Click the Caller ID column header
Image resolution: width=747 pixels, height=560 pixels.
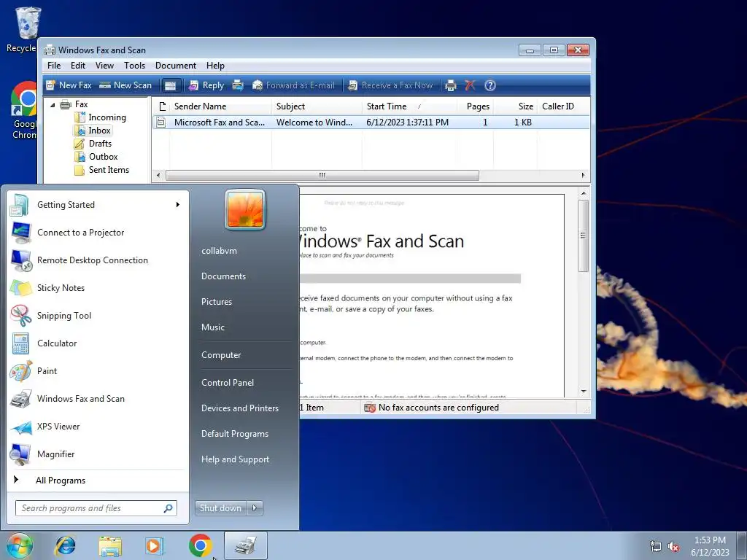(x=563, y=106)
